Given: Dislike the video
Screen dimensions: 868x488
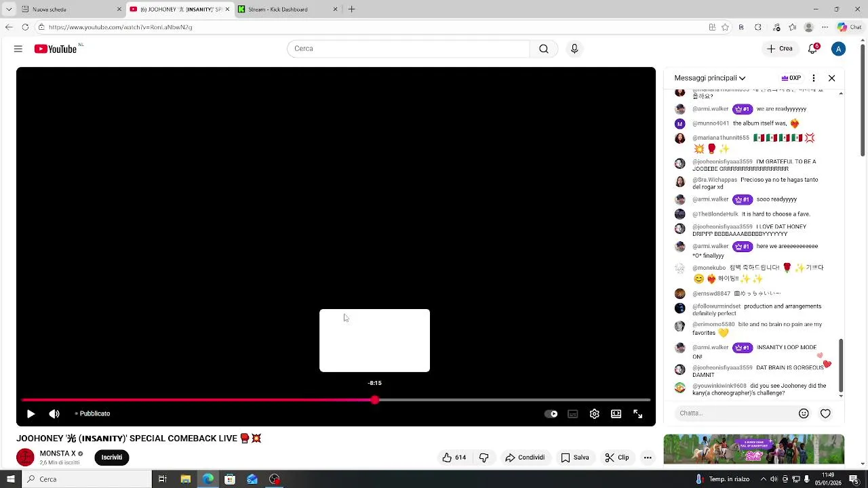Looking at the screenshot, I should [x=484, y=457].
